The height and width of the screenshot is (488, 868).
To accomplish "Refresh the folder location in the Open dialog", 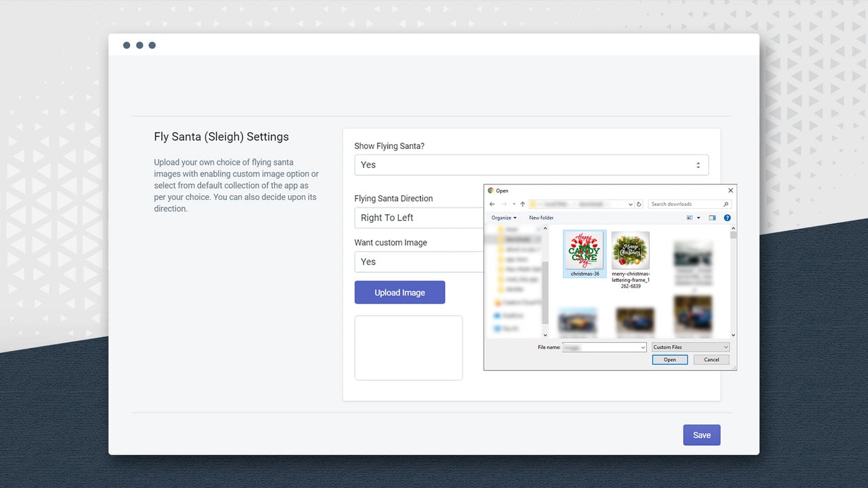I will [639, 204].
